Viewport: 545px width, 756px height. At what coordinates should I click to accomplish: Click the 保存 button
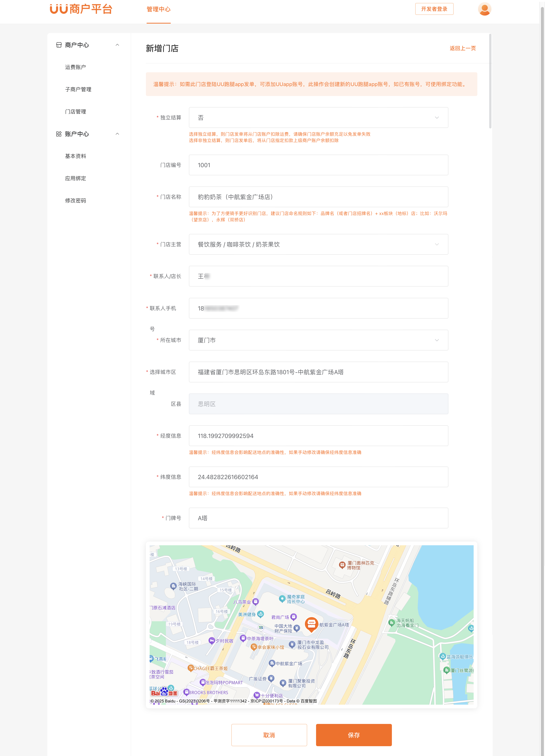click(354, 735)
